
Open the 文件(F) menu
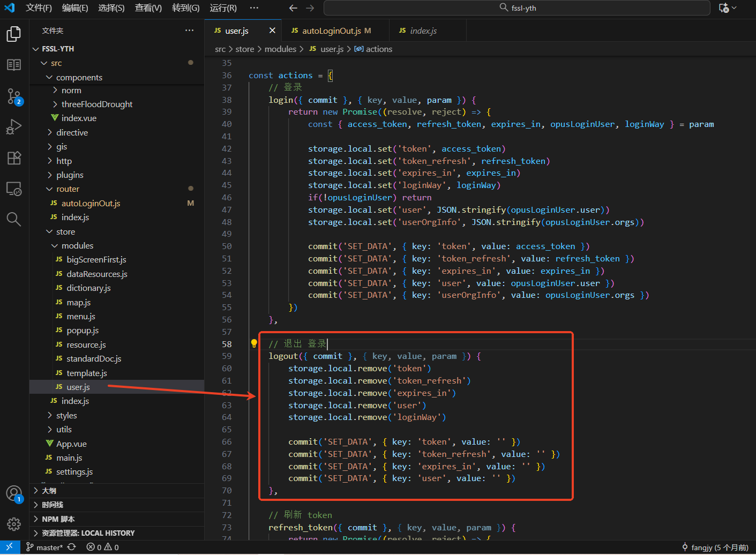coord(39,8)
